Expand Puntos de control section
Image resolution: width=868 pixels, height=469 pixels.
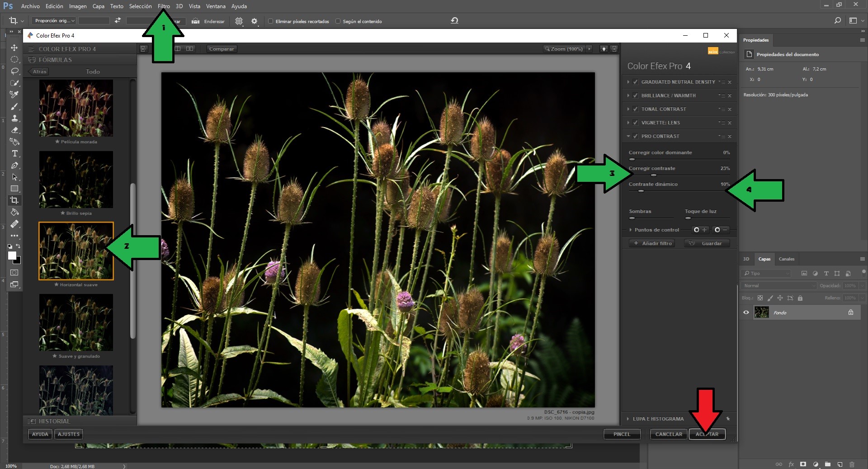(x=631, y=230)
